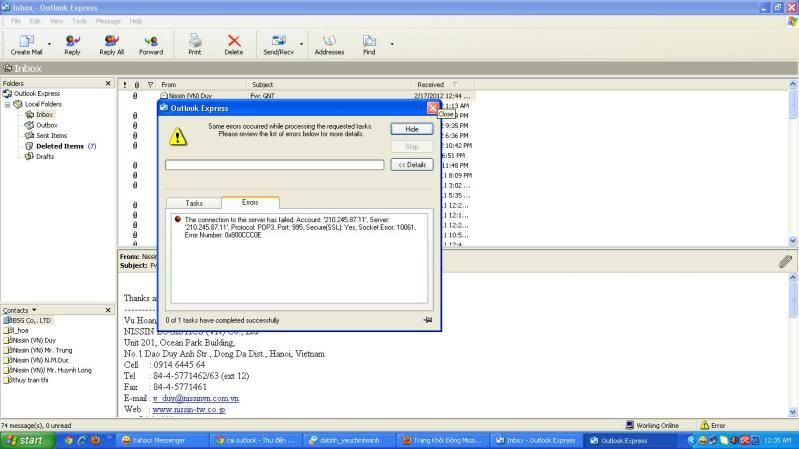Open the www.nissin-tw.co.jp web link
Image resolution: width=799 pixels, height=449 pixels.
pos(189,410)
